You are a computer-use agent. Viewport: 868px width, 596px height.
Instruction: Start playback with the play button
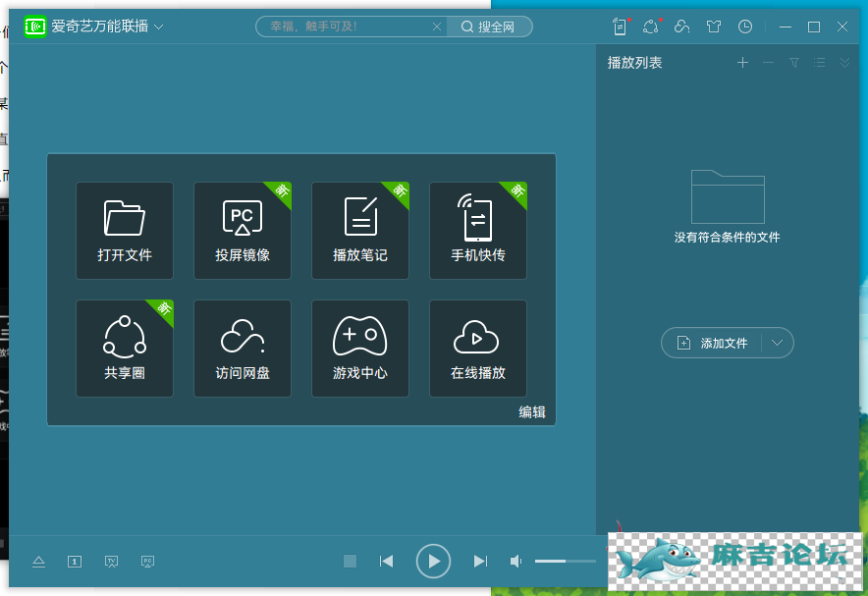tap(433, 561)
